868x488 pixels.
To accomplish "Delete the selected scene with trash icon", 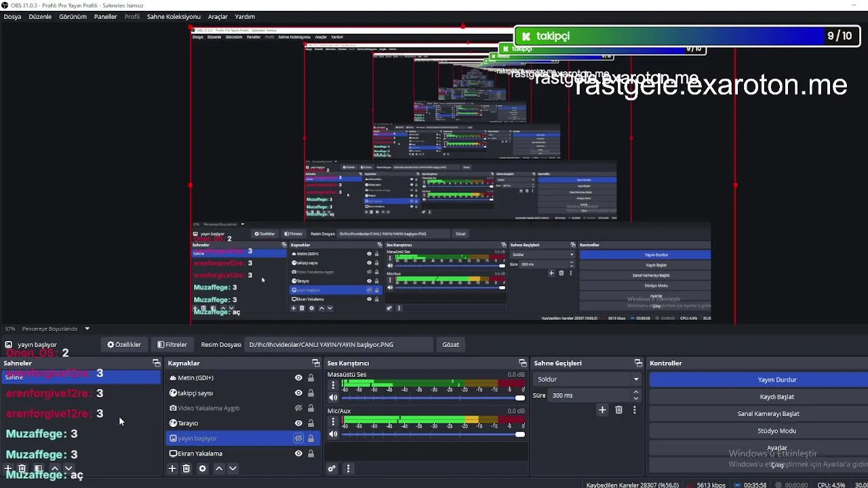I will tap(22, 468).
